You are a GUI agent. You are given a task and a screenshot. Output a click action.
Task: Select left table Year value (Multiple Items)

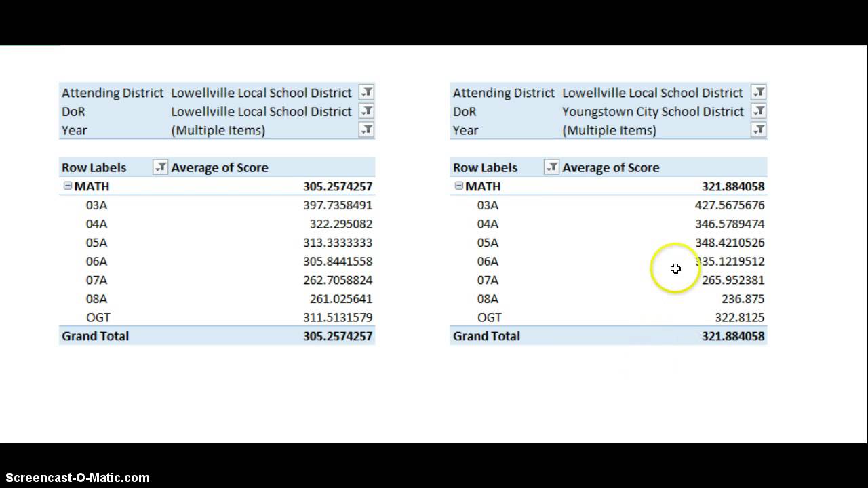coord(218,129)
